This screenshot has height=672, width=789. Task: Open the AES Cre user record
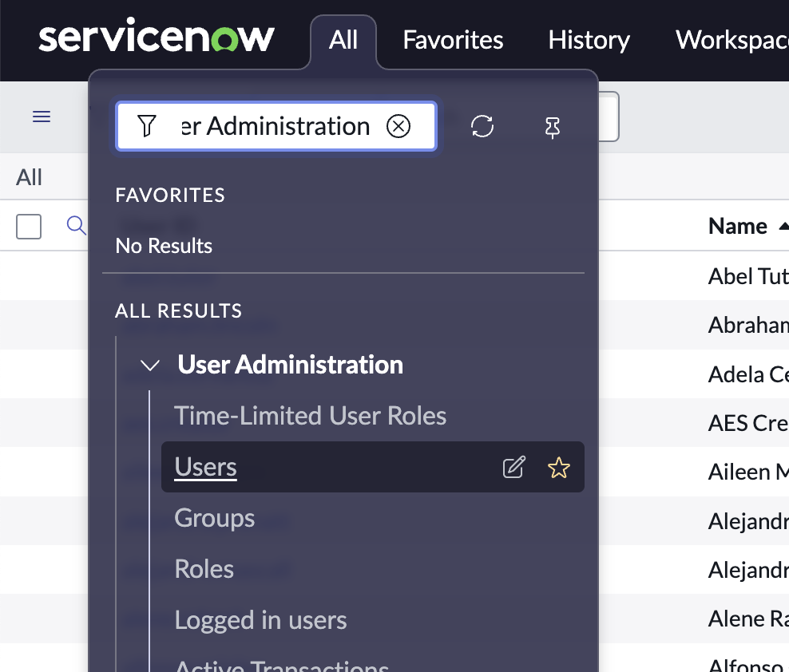click(748, 423)
